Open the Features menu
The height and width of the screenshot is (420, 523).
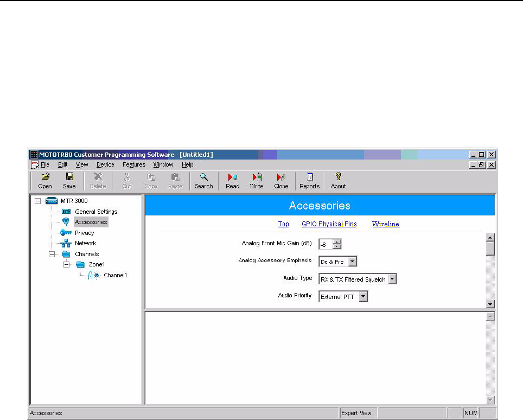tap(134, 164)
